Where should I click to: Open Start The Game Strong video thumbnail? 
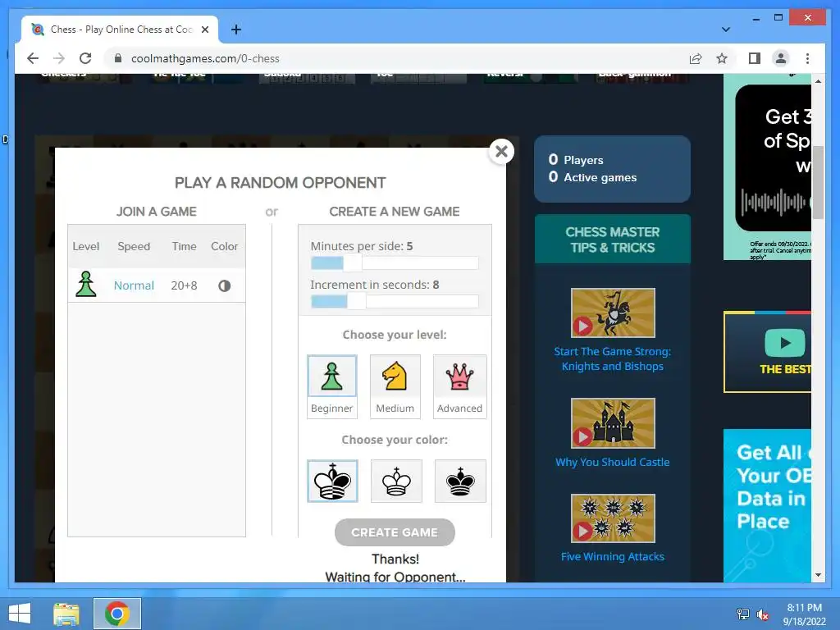coord(613,313)
